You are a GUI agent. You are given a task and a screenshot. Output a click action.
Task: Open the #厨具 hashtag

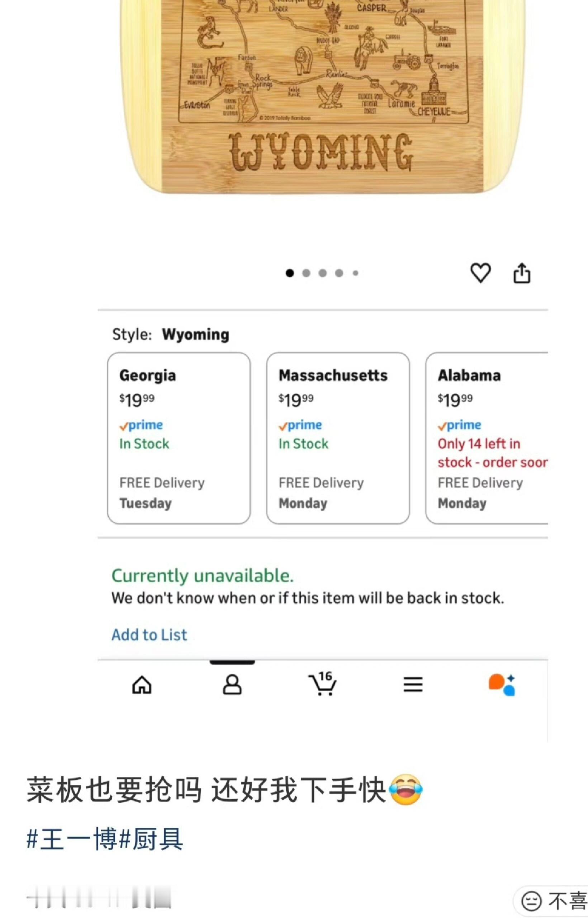(x=151, y=839)
